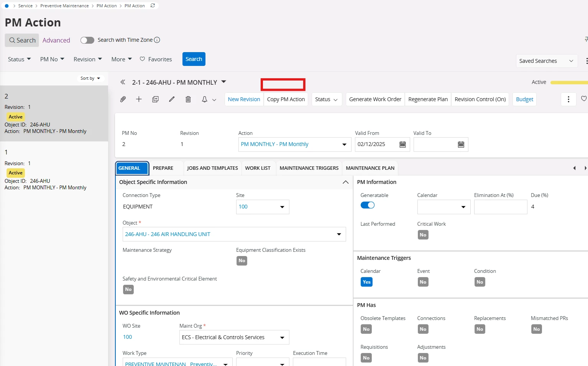Screen dimensions: 588x366
Task: Open the PM No filter dropdown
Action: pos(52,59)
